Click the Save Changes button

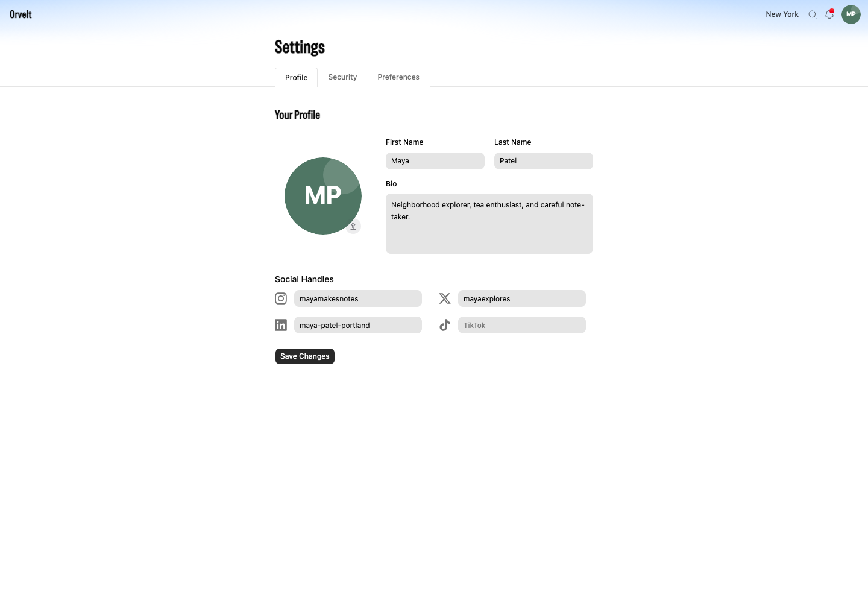click(x=305, y=356)
